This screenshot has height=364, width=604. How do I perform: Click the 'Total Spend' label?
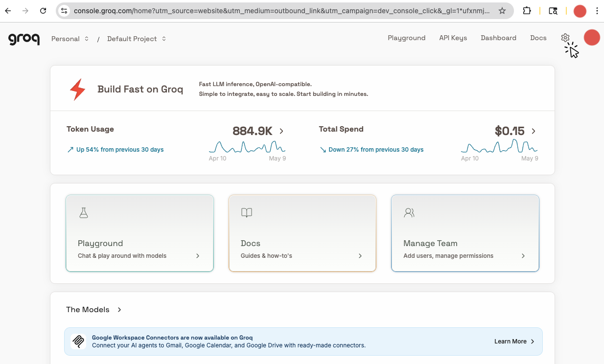tap(341, 129)
